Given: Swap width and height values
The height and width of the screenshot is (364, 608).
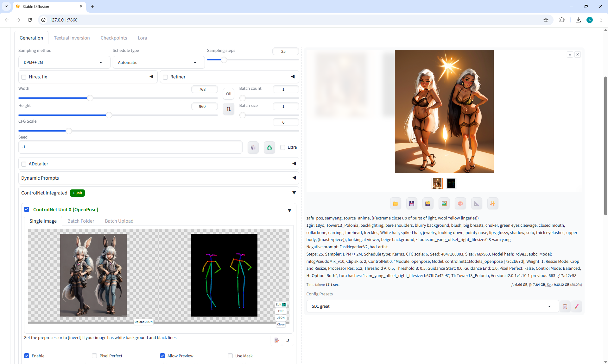Looking at the screenshot, I should click(x=229, y=109).
